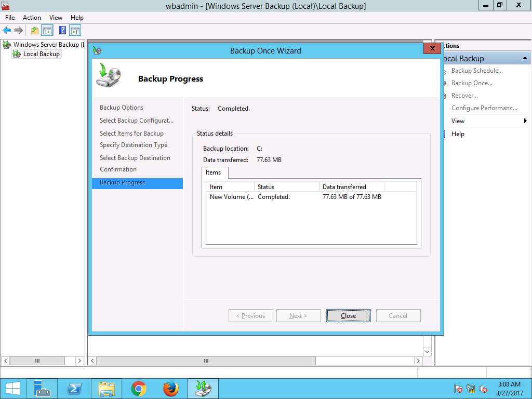532x399 pixels.
Task: Click Backup Once in Actions pane
Action: tap(472, 83)
